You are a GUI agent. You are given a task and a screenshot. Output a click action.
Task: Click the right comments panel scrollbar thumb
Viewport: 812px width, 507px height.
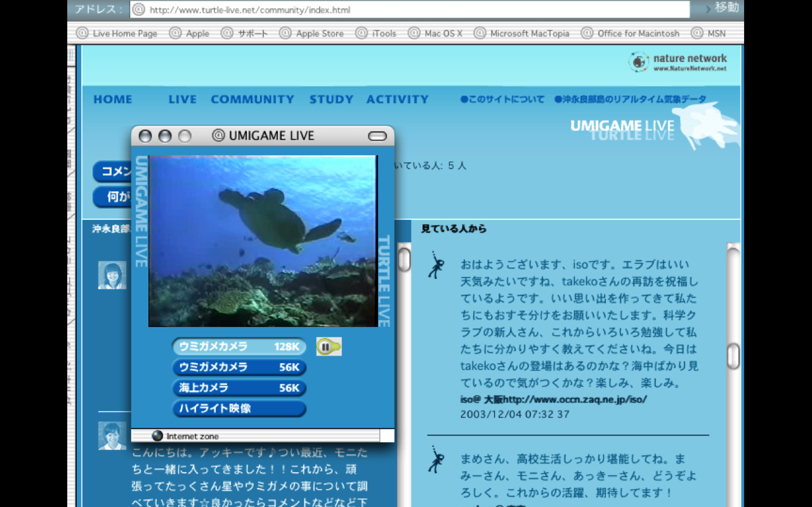point(733,356)
